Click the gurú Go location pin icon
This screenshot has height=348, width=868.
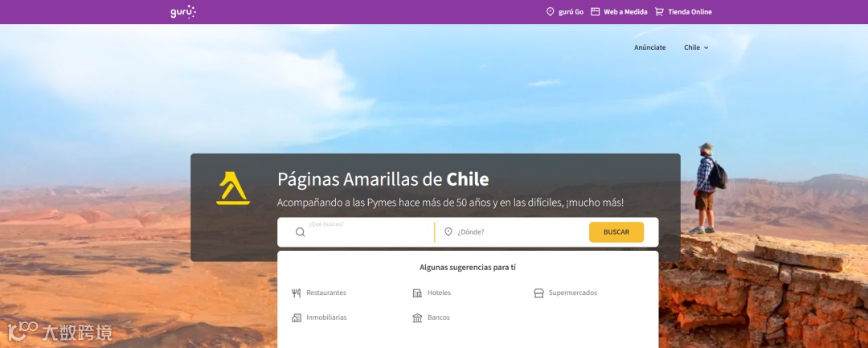pos(550,11)
